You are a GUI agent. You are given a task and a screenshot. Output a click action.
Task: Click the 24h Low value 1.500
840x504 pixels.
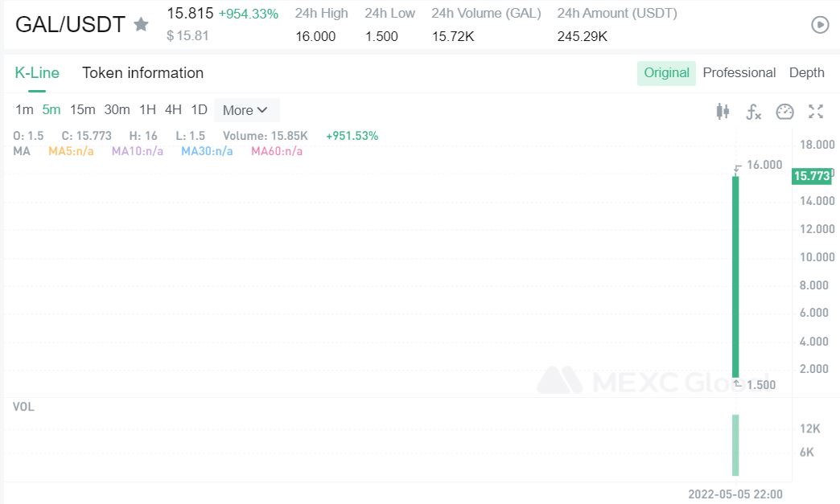coord(381,36)
